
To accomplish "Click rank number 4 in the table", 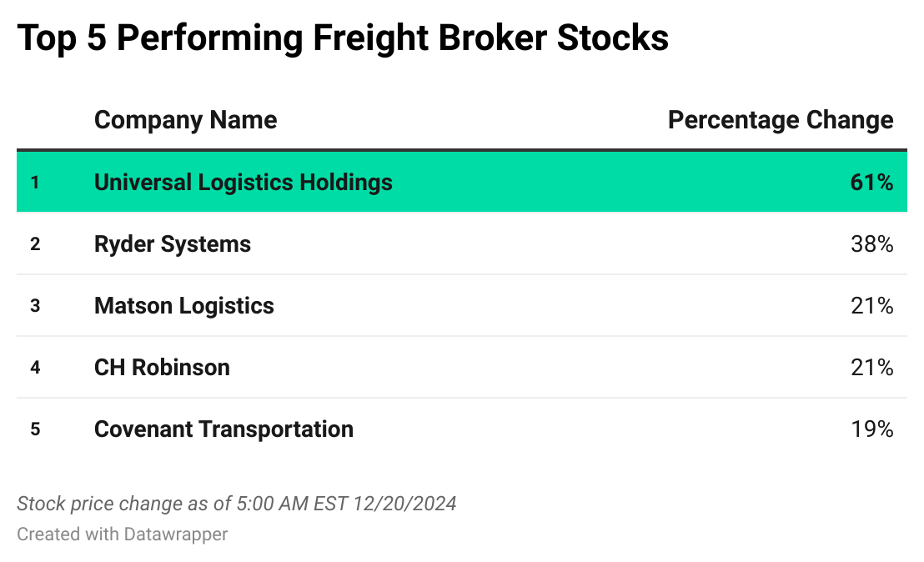I will (35, 368).
